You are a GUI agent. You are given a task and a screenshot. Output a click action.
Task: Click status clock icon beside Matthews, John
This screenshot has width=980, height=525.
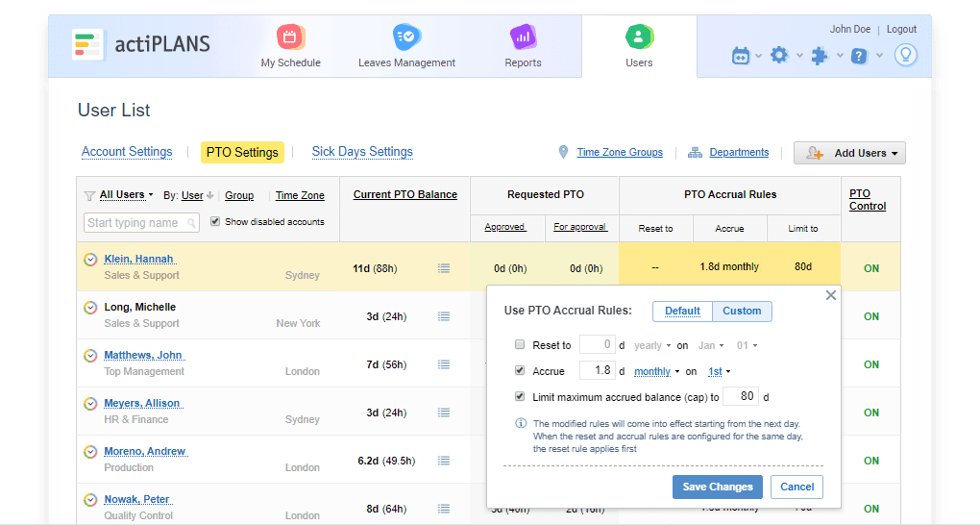(x=90, y=356)
